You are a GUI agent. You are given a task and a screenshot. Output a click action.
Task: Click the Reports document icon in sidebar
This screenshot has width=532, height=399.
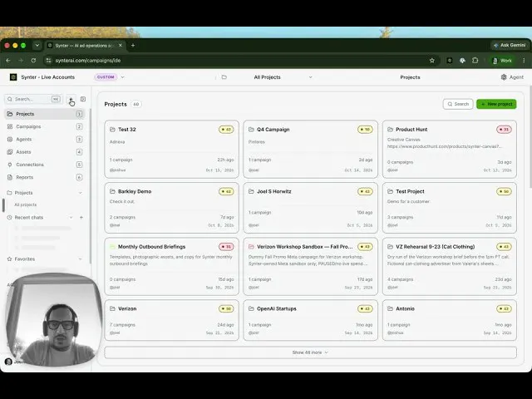click(10, 177)
